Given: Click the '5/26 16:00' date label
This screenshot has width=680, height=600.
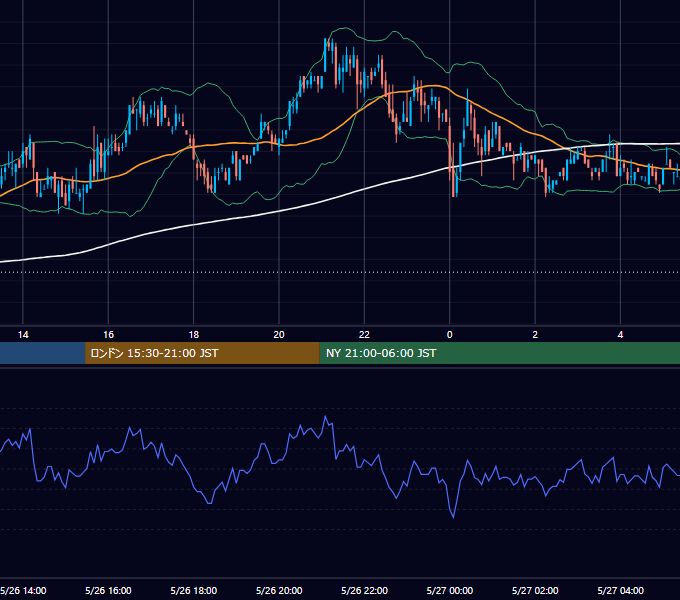Looking at the screenshot, I should click(108, 591).
